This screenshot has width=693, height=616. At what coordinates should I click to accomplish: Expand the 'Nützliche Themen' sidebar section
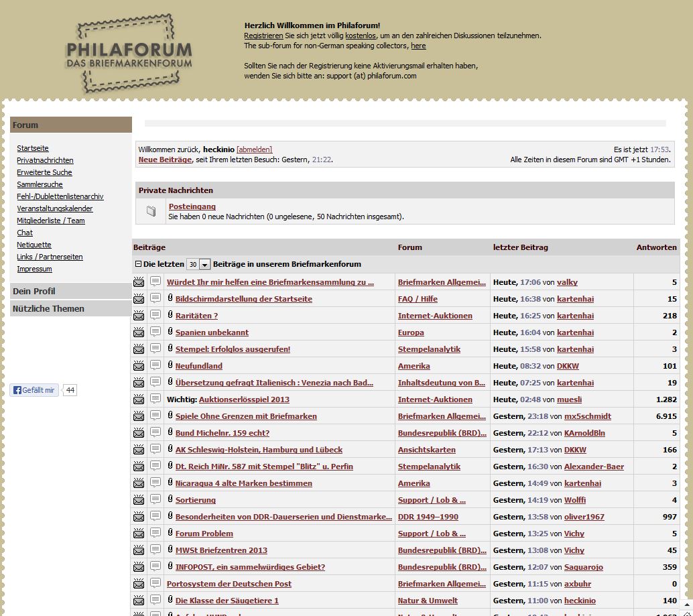click(x=48, y=308)
